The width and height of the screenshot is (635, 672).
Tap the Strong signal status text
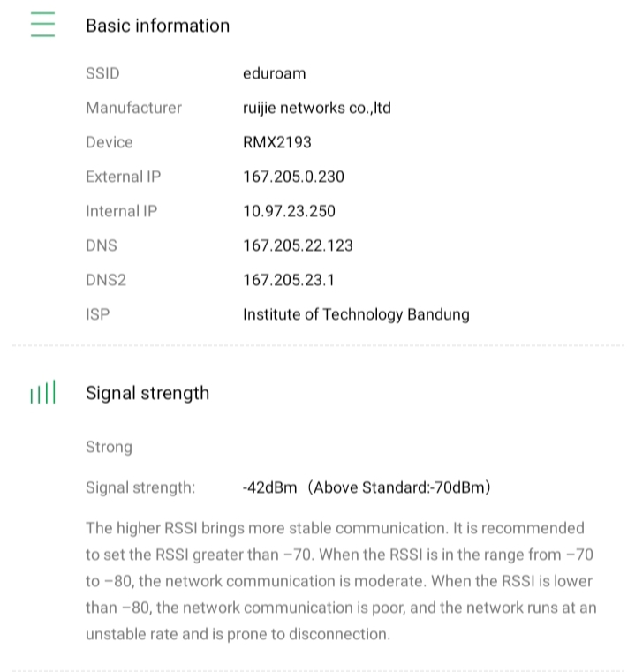point(109,447)
